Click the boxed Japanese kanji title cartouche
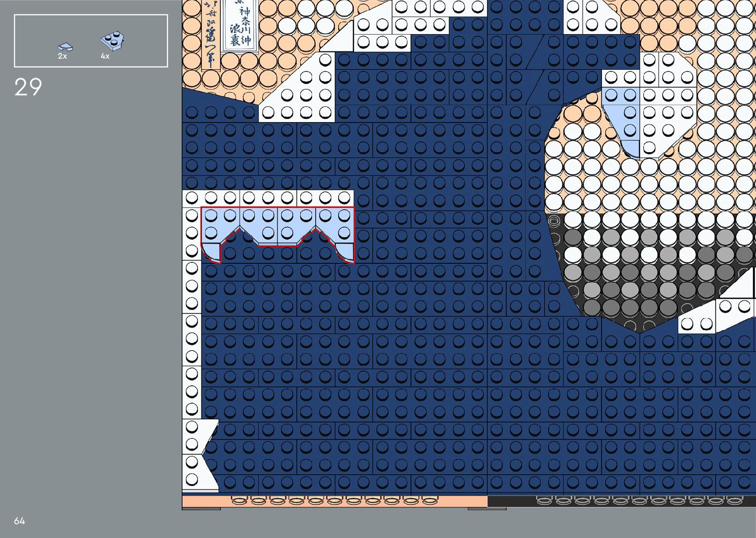Screen dimensions: 756x538 pyautogui.click(x=240, y=24)
